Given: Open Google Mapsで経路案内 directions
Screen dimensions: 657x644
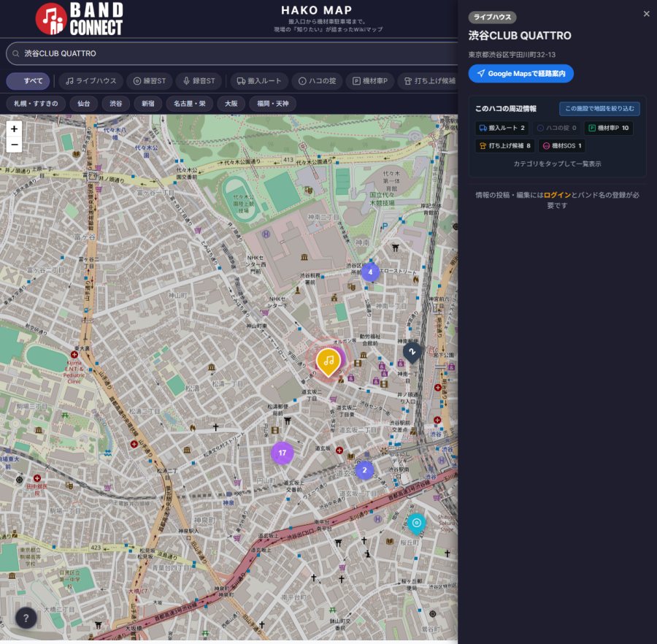Looking at the screenshot, I should [x=520, y=73].
